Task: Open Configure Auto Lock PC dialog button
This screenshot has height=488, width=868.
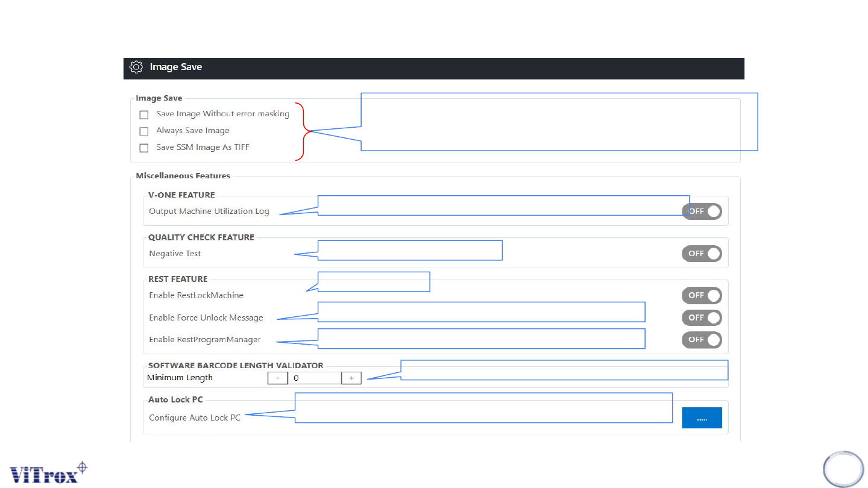Action: coord(702,418)
